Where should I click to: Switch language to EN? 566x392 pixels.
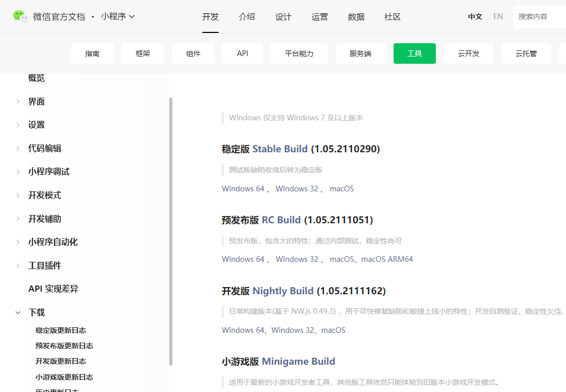point(498,16)
